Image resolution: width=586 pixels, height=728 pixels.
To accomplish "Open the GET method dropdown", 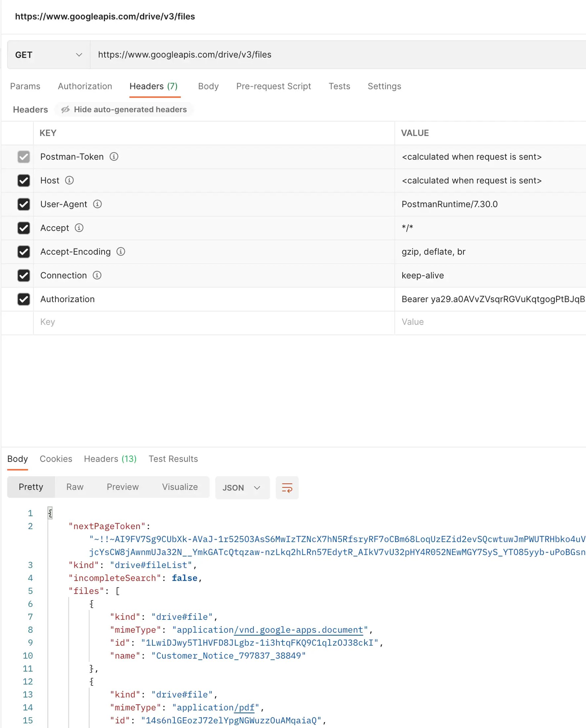I will coord(49,55).
